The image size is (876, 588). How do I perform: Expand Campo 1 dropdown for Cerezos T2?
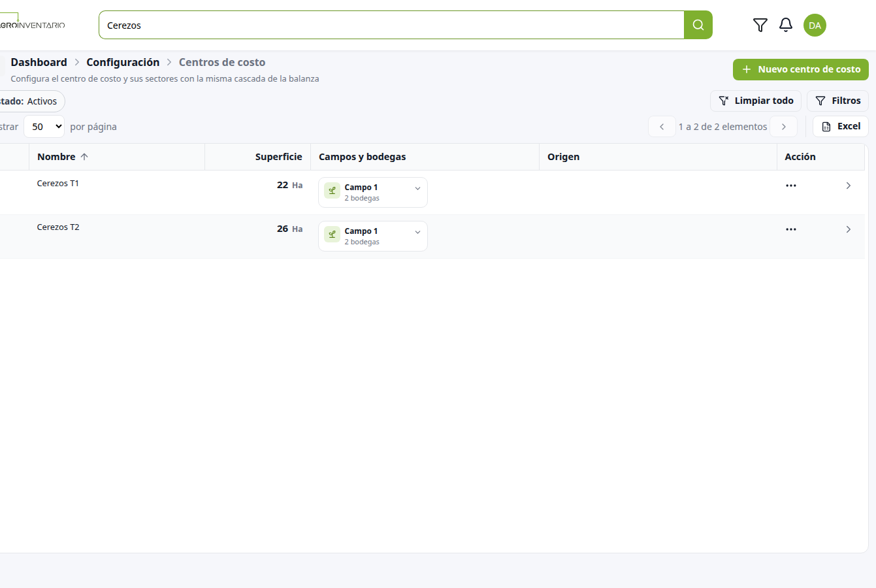tap(418, 233)
